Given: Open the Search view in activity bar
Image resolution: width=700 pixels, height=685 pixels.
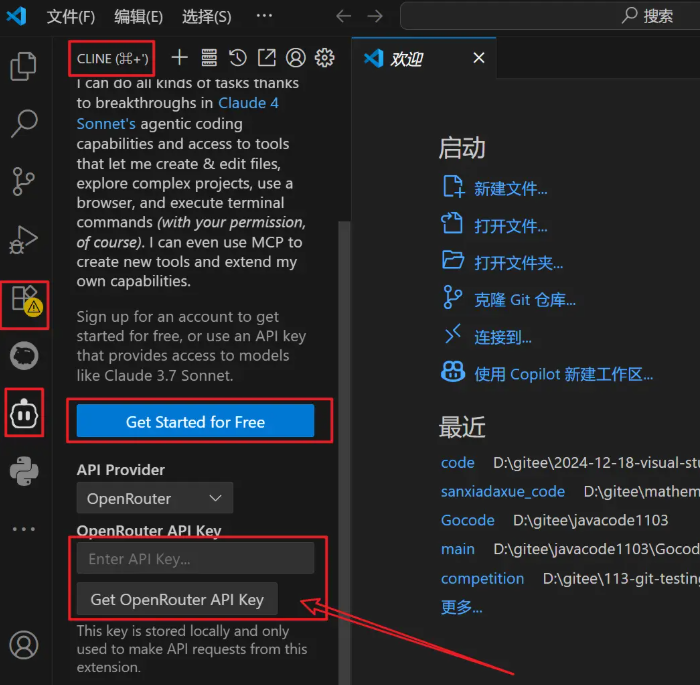Looking at the screenshot, I should point(24,123).
